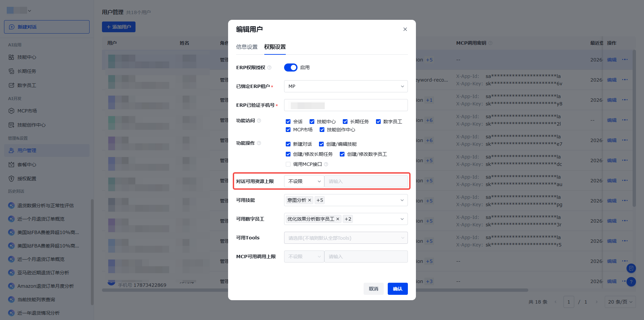Screen dimensions: 644x320
Task: Click the info icon next to 调用MCP接口
Action: click(x=326, y=165)
